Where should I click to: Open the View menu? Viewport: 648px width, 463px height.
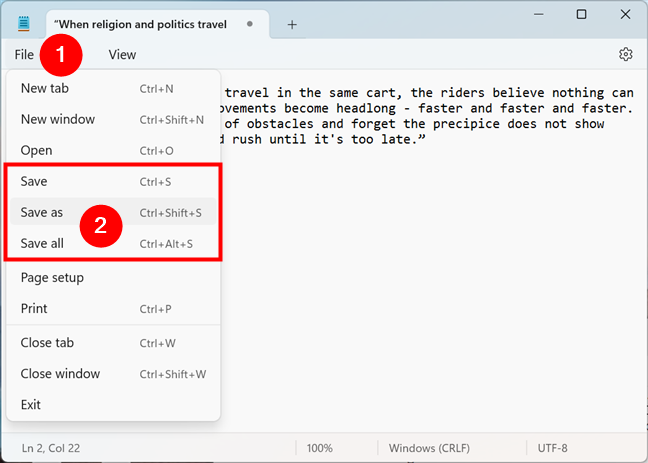(x=122, y=54)
